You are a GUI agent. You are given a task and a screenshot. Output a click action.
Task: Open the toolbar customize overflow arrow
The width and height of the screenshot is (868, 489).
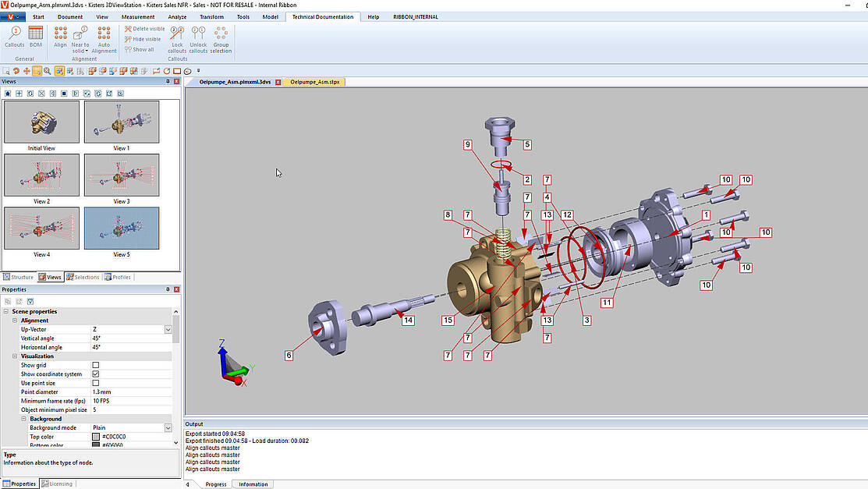coord(198,71)
